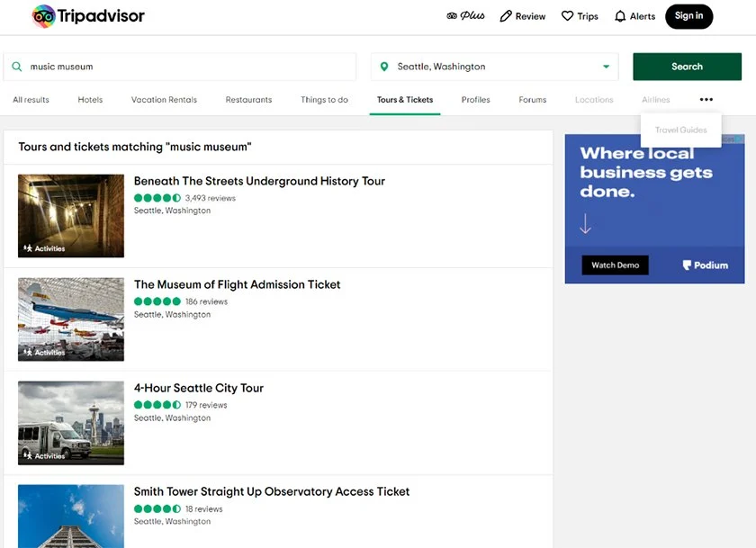Expand the Seattle, Washington location dropdown
Image resolution: width=756 pixels, height=548 pixels.
coord(606,67)
